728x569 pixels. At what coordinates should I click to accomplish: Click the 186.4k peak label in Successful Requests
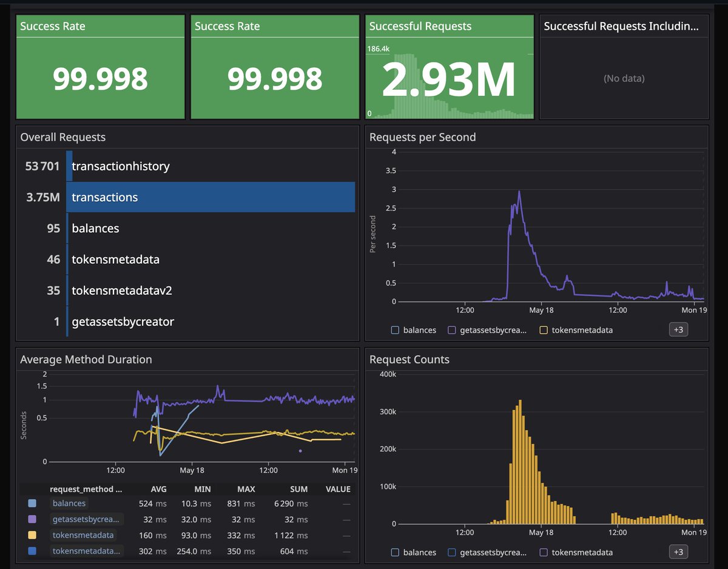point(379,49)
